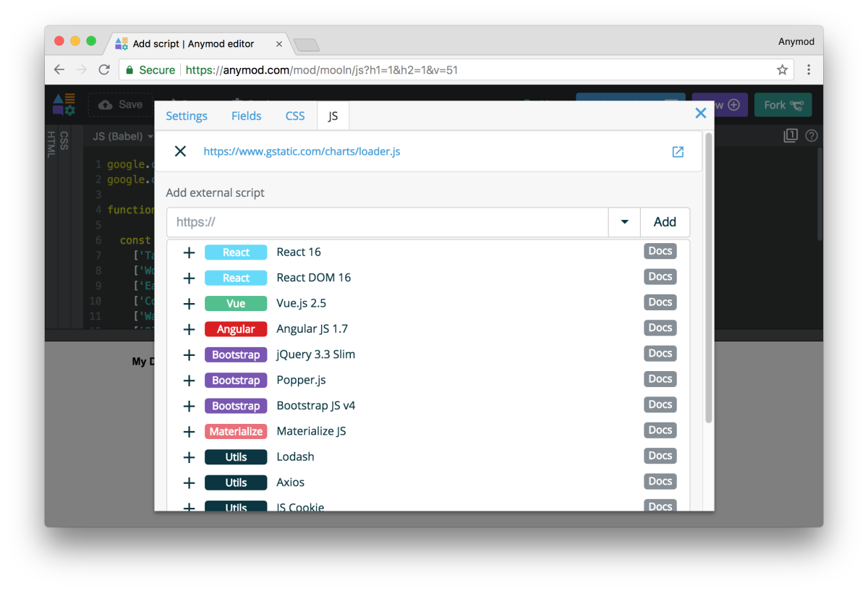Focus the https:// external script input
This screenshot has height=591, width=868.
click(x=388, y=222)
